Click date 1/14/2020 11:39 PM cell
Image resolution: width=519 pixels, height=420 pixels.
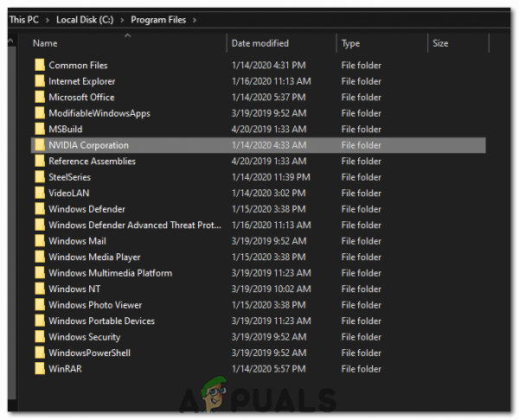click(271, 177)
